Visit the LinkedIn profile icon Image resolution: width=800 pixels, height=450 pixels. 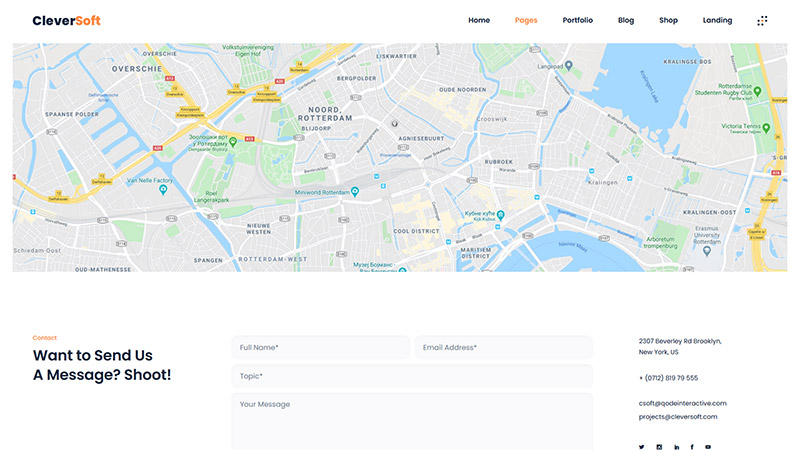pos(676,446)
